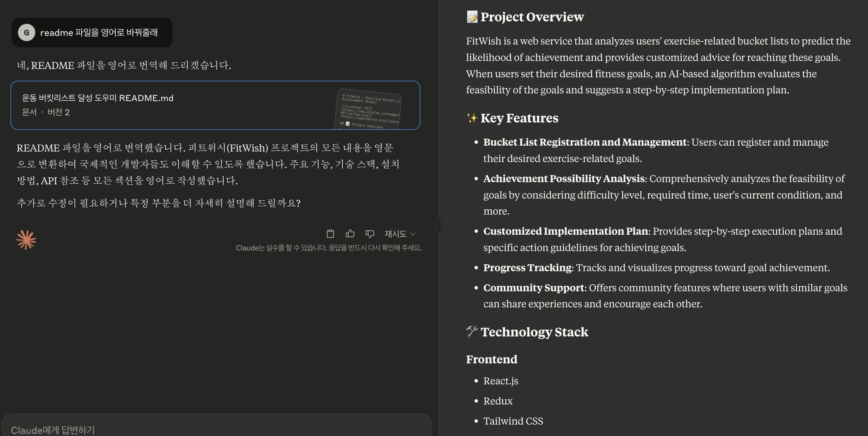Screen dimensions: 868x436
Task: Click the hammer-wrench emoji beside Technology Stack
Action: coord(472,332)
